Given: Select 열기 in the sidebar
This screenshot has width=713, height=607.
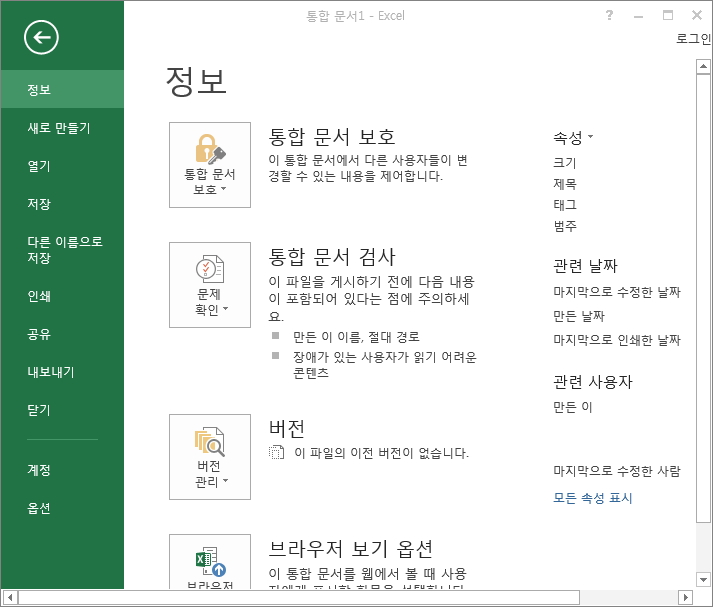Looking at the screenshot, I should (62, 166).
